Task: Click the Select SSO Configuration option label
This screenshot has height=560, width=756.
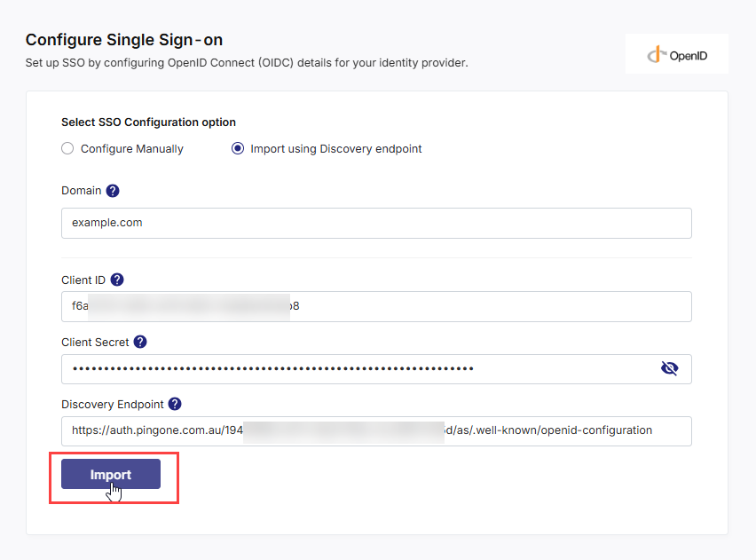Action: (x=147, y=122)
